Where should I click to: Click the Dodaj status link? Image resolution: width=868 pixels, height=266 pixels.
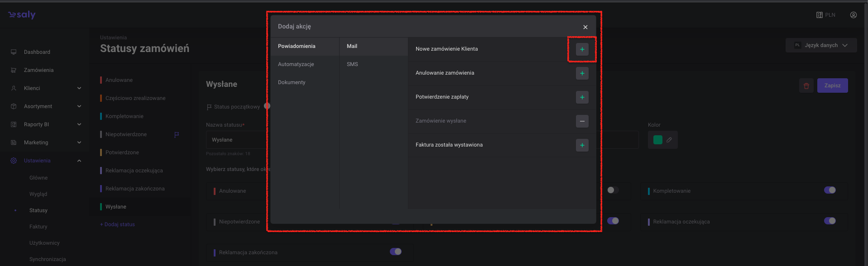pyautogui.click(x=117, y=224)
